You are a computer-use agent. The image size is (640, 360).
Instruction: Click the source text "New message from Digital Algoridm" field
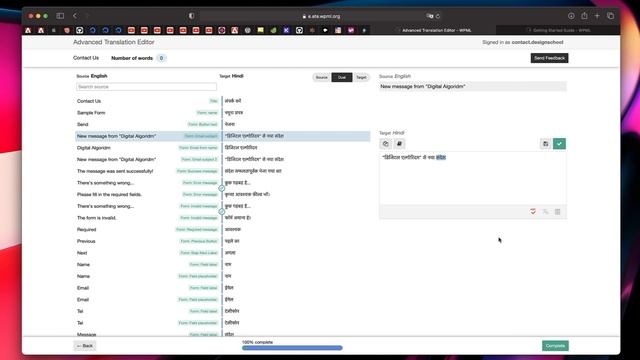click(x=473, y=87)
